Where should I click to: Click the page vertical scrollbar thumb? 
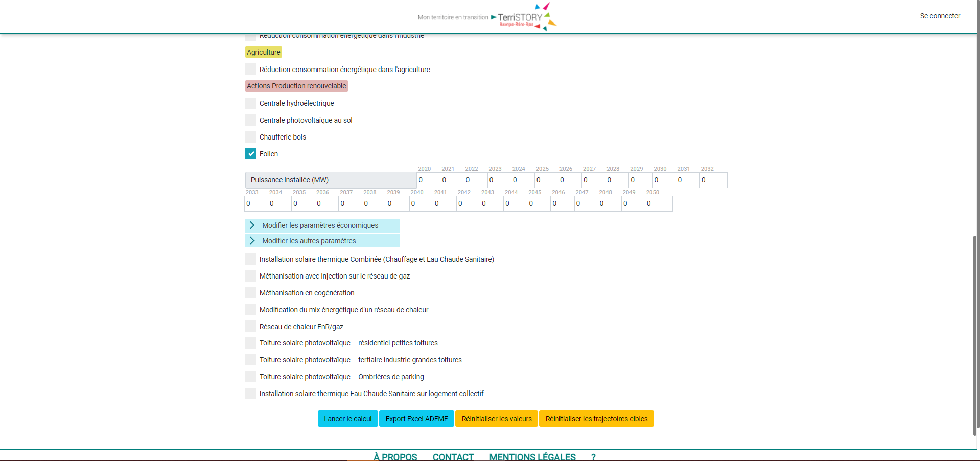coord(975,335)
